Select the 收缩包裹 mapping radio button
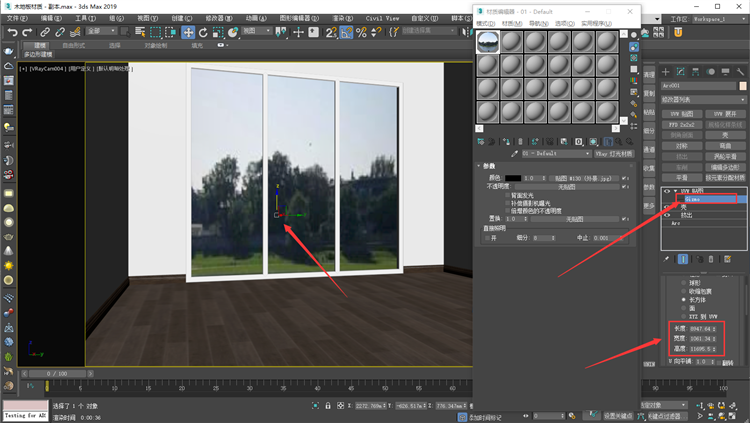This screenshot has height=423, width=750. 684,291
